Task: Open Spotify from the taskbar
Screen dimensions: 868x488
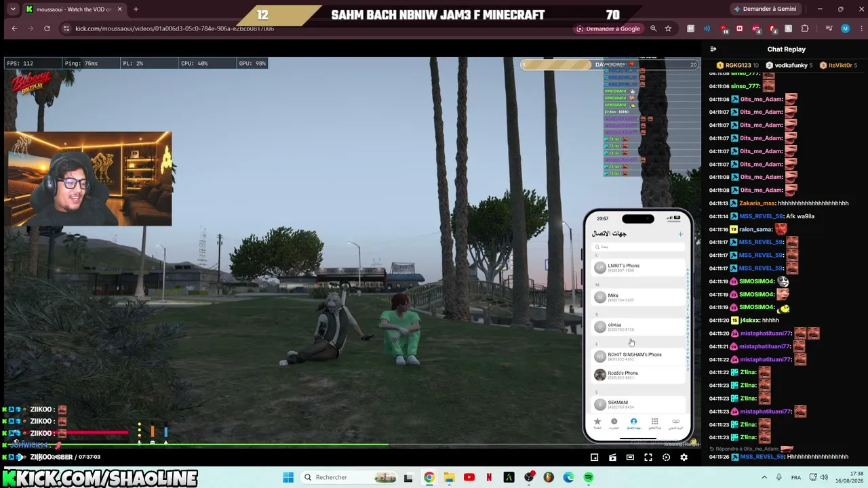Action: [x=589, y=477]
